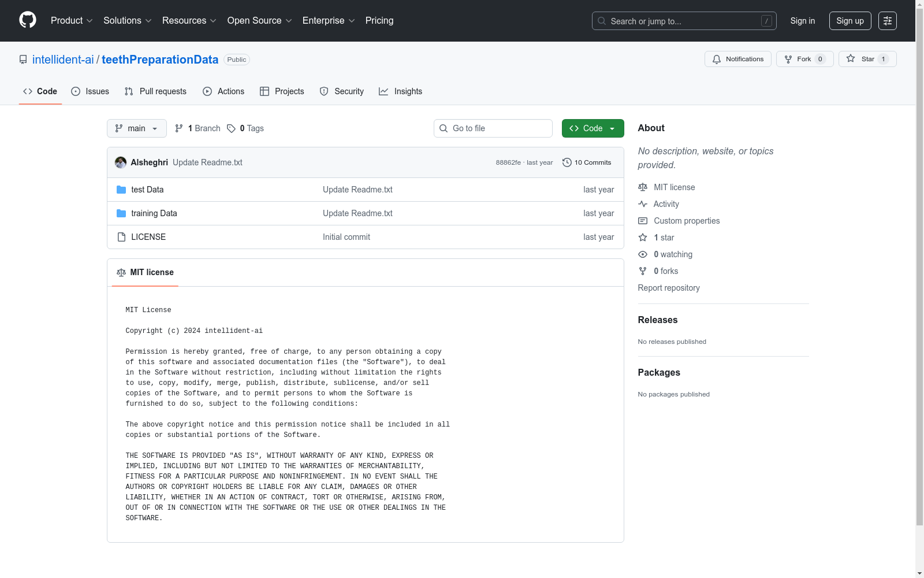The height and width of the screenshot is (578, 924).
Task: Click the Activity pulse icon
Action: coord(643,204)
